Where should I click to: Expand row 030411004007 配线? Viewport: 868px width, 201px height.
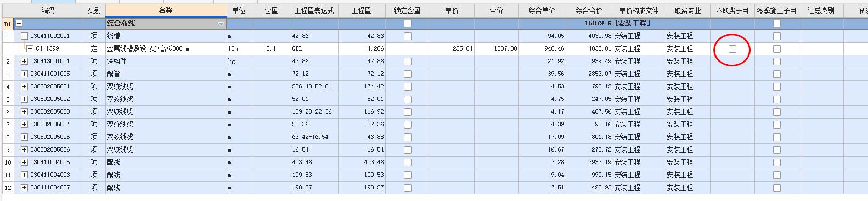pyautogui.click(x=24, y=187)
